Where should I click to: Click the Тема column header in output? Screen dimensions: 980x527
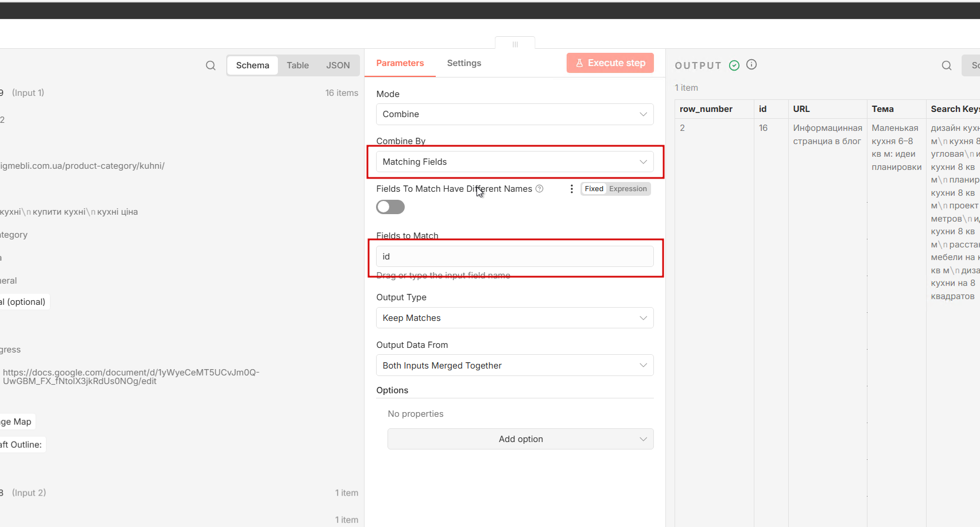coord(896,109)
